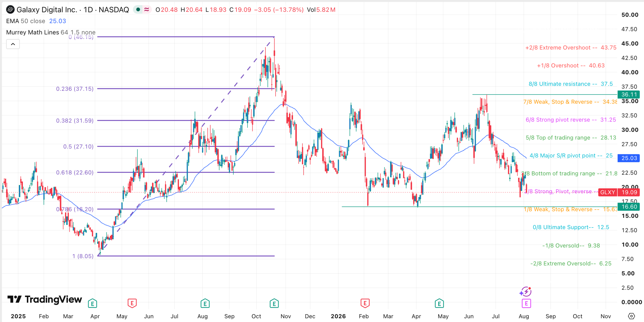Click the Galaxy Digital logo icon
This screenshot has height=322, width=644.
[10, 10]
